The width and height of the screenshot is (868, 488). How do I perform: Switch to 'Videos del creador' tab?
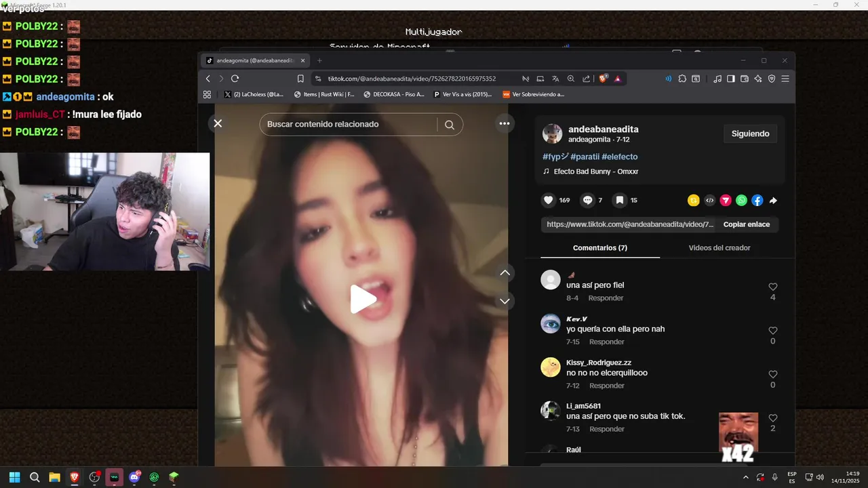[x=719, y=248]
